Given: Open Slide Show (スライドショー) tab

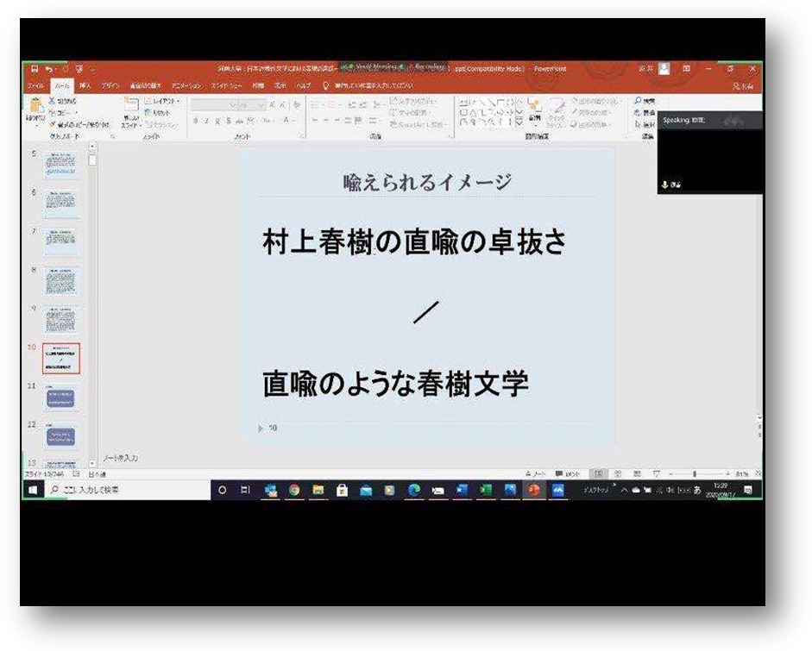Looking at the screenshot, I should [x=227, y=85].
